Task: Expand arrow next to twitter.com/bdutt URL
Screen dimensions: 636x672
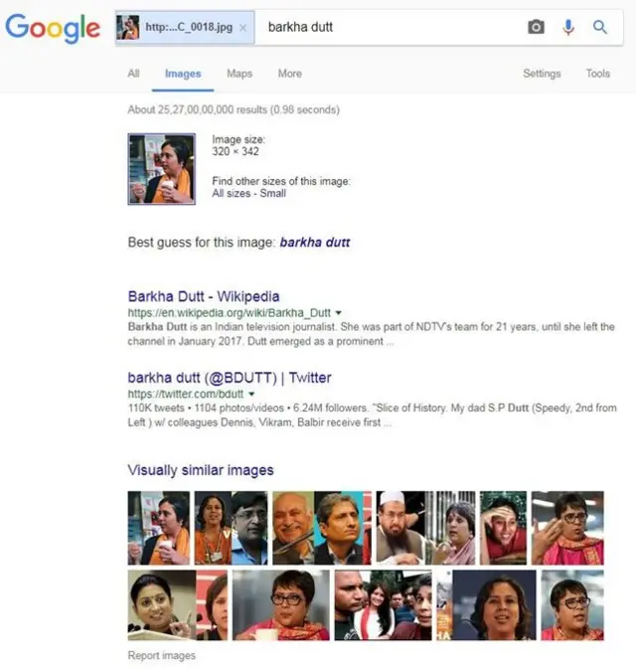Action: (x=251, y=394)
